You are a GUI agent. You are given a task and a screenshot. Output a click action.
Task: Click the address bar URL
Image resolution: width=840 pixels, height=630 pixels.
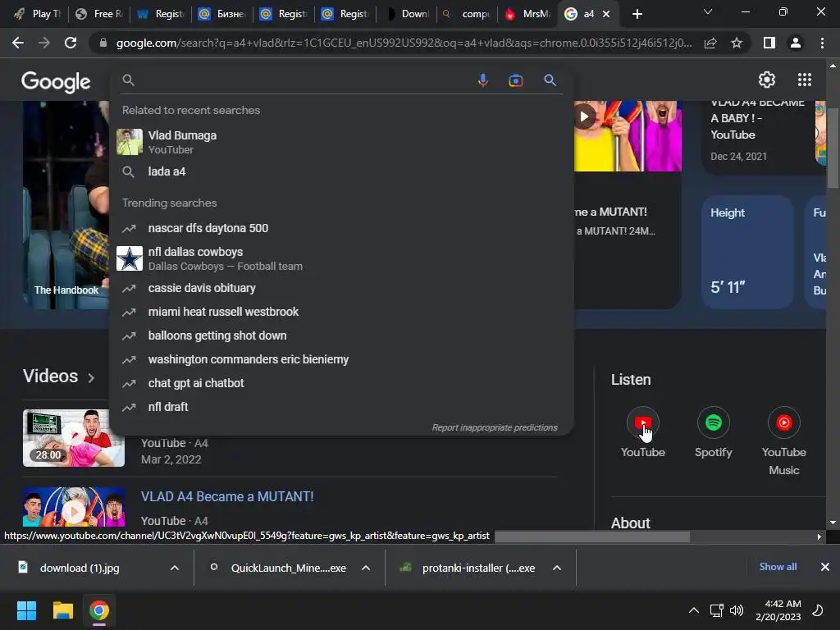(x=404, y=43)
